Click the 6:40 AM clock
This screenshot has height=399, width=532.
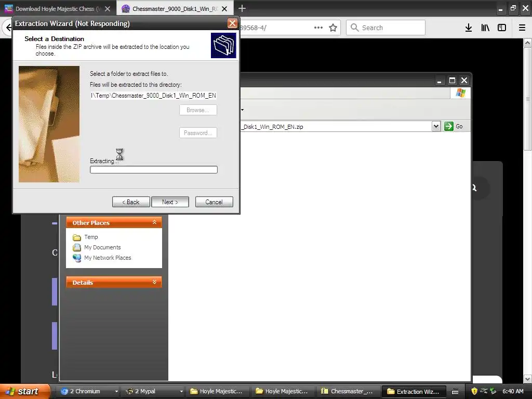click(513, 391)
